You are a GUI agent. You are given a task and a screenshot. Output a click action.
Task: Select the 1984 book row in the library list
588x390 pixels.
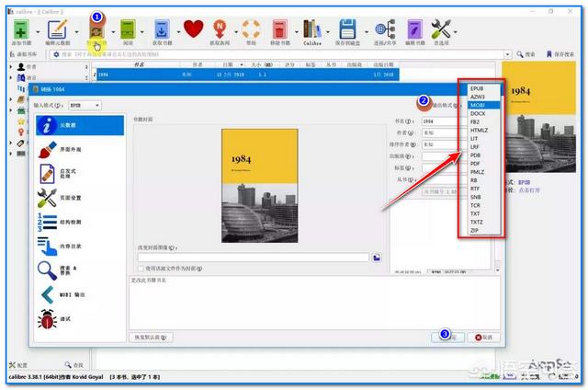pos(246,75)
